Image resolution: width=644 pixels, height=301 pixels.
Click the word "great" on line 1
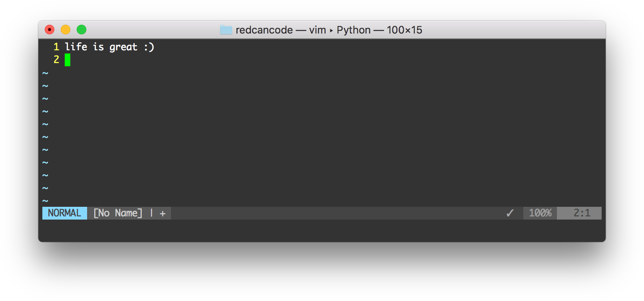point(123,48)
